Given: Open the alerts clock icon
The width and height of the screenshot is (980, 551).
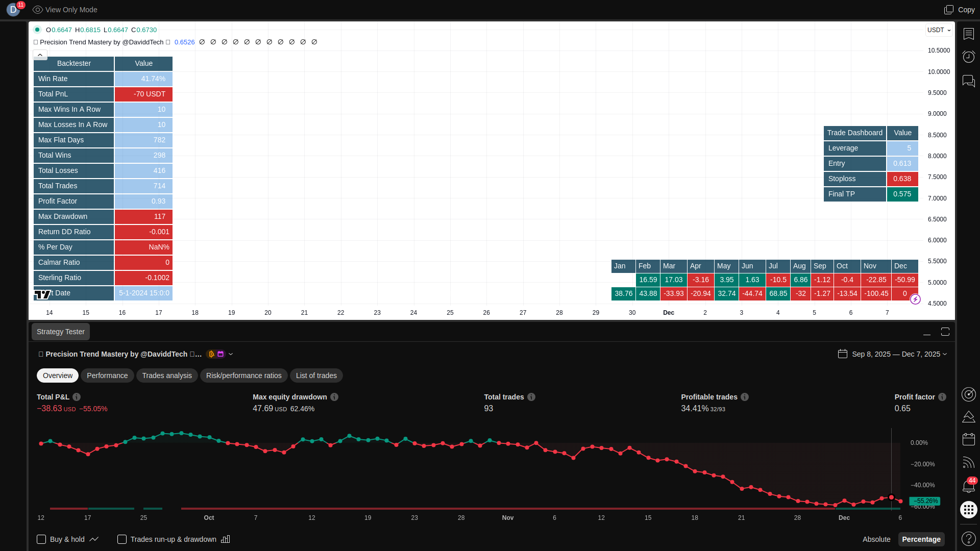Looking at the screenshot, I should (968, 57).
